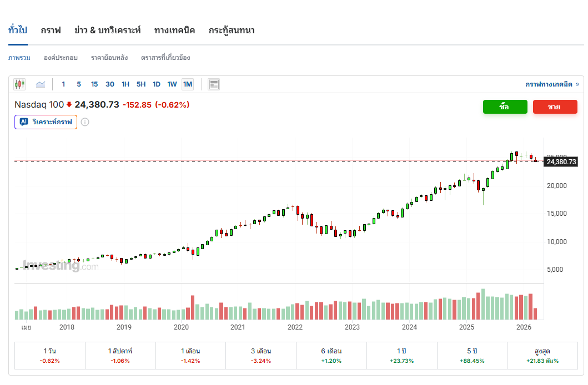Screen dimensions: 588x385
Task: Click the red down arrow beside Nasdaq 100
Action: tap(69, 104)
